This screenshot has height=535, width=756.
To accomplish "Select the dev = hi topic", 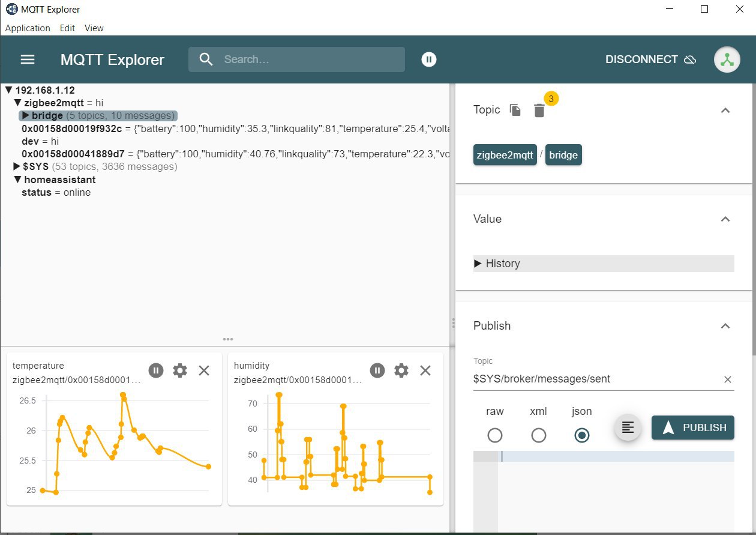I will coord(40,141).
